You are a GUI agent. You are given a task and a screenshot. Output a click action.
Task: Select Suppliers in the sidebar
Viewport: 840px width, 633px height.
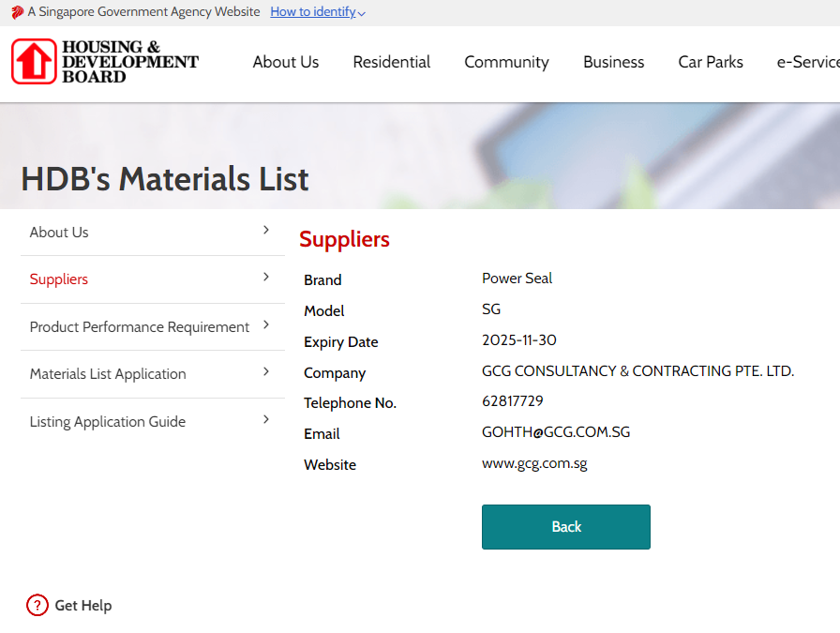click(x=59, y=279)
